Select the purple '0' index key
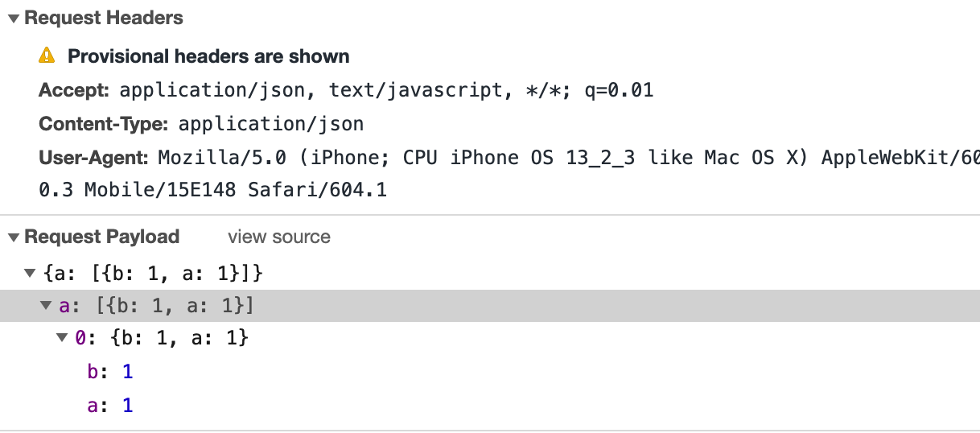This screenshot has height=433, width=980. 80,339
